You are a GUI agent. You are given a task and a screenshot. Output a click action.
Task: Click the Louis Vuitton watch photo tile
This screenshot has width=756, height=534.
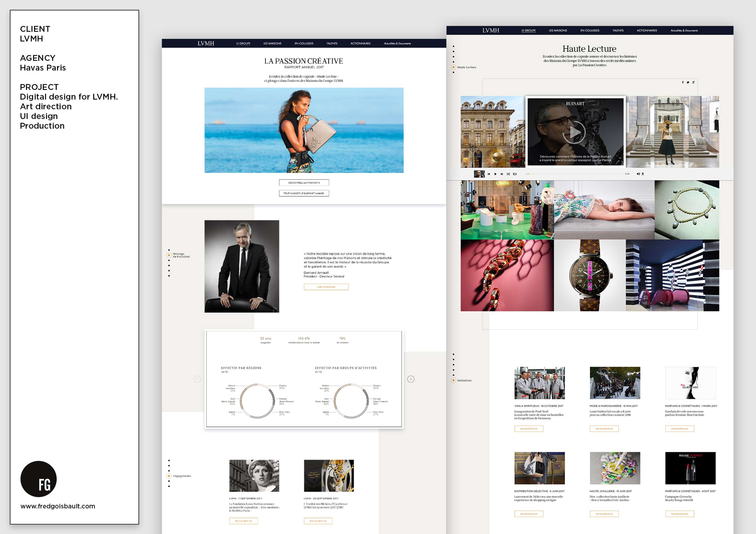(590, 275)
